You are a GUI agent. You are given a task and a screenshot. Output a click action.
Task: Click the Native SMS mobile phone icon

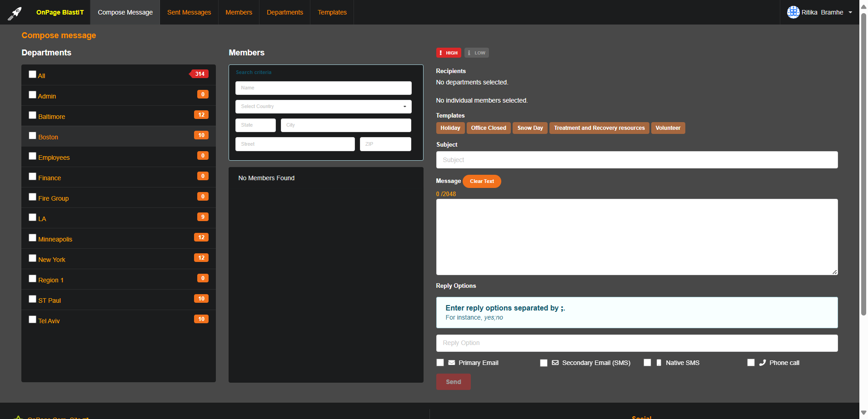(658, 363)
